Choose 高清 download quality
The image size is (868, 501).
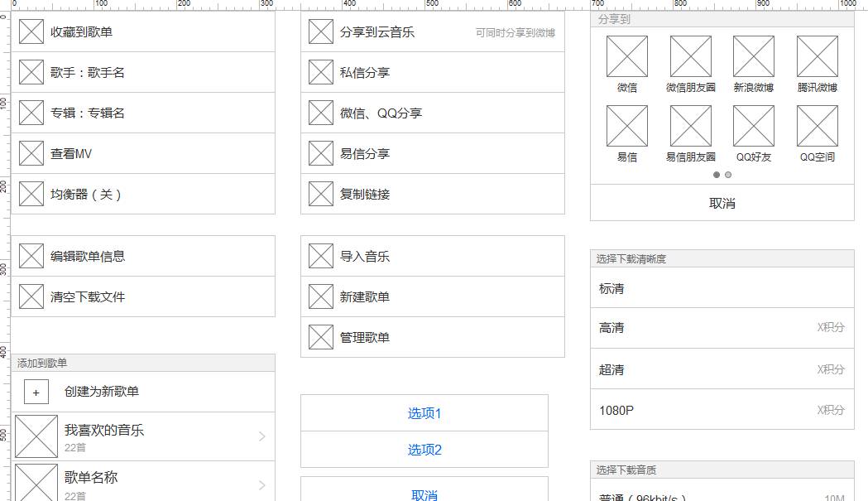click(x=722, y=328)
